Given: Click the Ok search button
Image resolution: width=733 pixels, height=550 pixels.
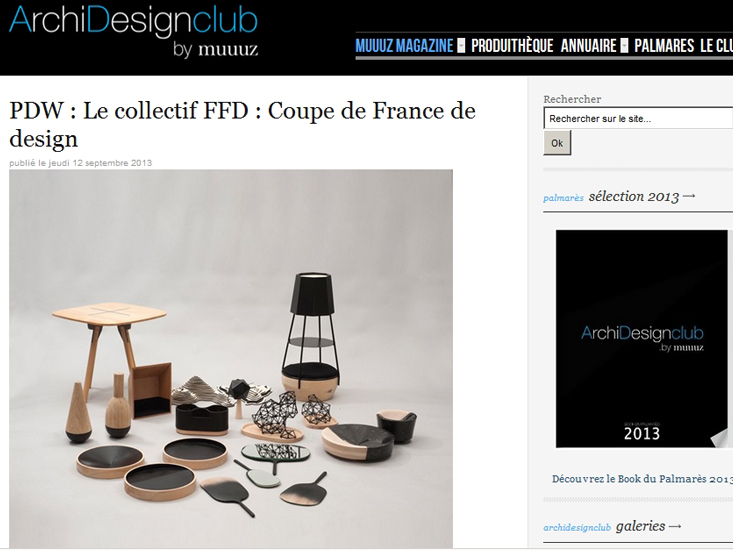Looking at the screenshot, I should point(557,143).
